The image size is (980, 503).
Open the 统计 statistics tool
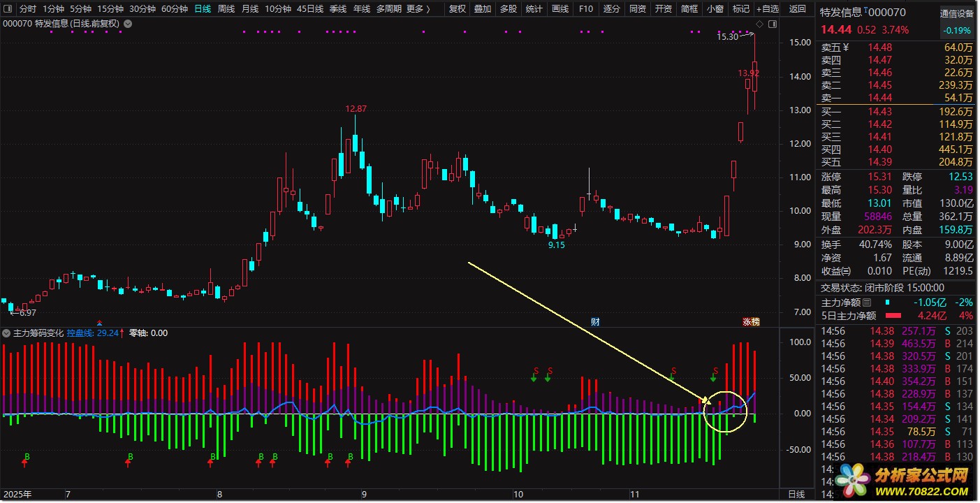[534, 9]
